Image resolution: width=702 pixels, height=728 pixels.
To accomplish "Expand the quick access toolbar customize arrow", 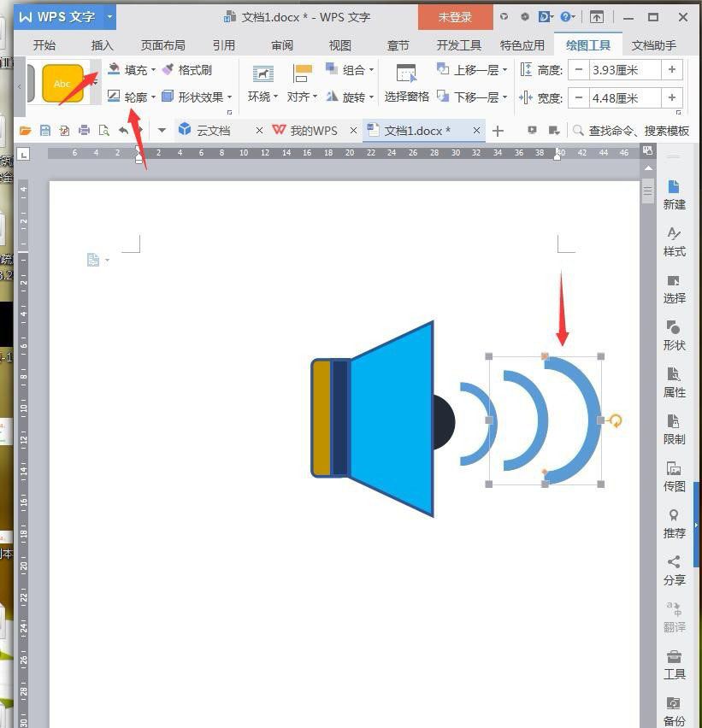I will coord(162,131).
